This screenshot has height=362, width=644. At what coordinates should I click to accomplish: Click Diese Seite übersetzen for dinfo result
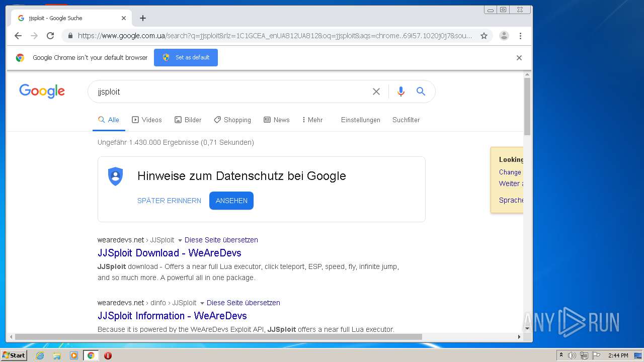(x=244, y=303)
